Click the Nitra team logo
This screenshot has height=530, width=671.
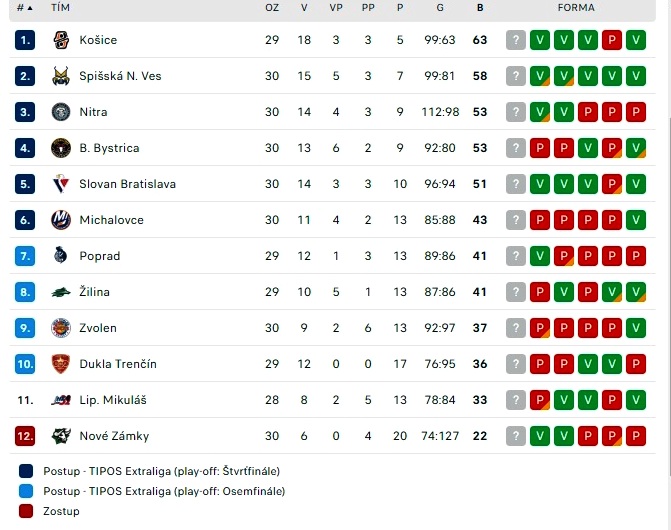pyautogui.click(x=61, y=112)
